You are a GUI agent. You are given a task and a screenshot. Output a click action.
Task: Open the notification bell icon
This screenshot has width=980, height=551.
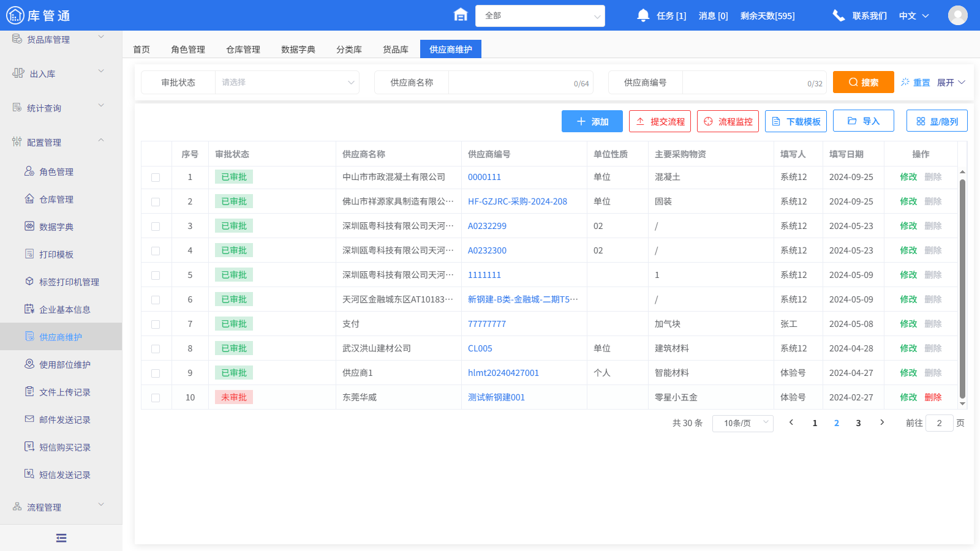643,15
